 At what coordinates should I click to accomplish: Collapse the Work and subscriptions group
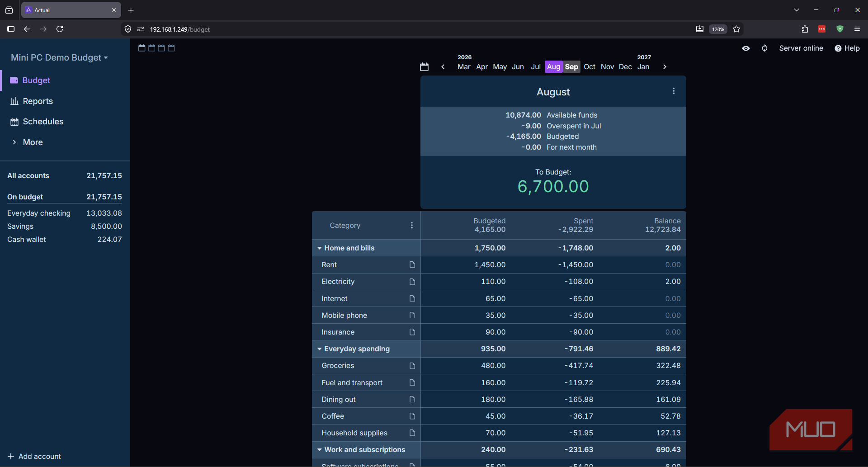pyautogui.click(x=320, y=450)
